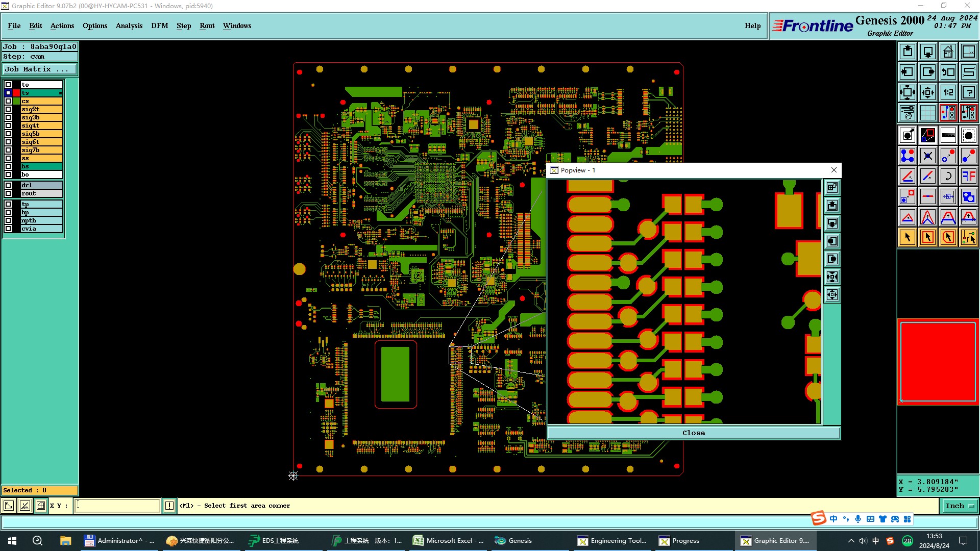Click the Close button in Popview
Image resolution: width=980 pixels, height=551 pixels.
coord(693,433)
